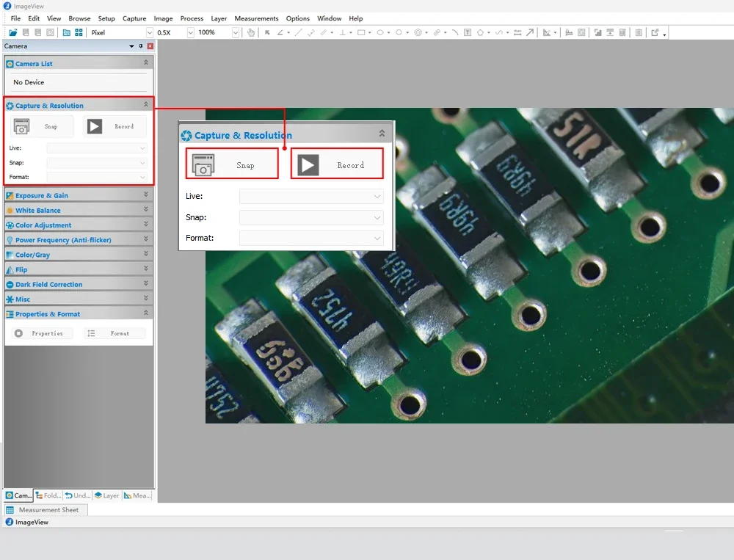Click the export arrow icon in toolbar
This screenshot has width=734, height=560.
[x=655, y=32]
